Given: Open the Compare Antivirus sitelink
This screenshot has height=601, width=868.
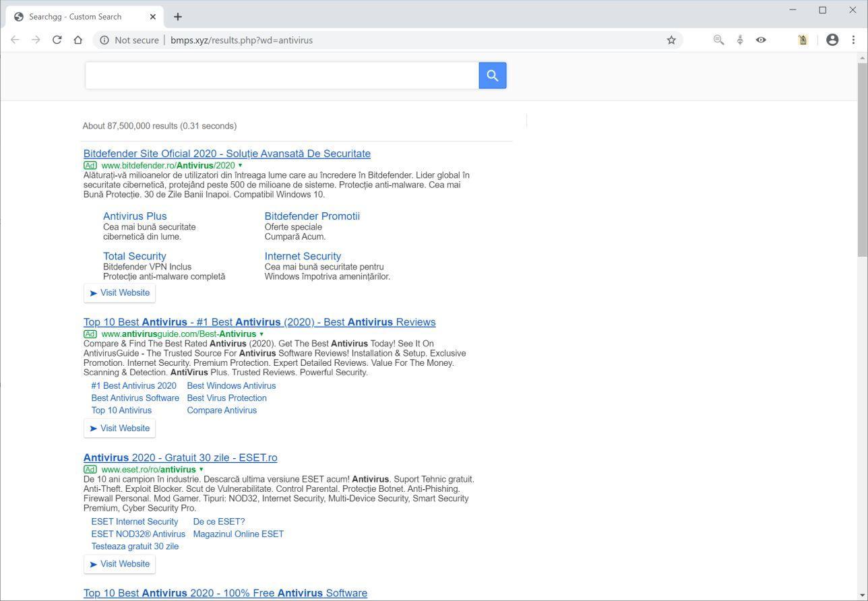Looking at the screenshot, I should 222,410.
